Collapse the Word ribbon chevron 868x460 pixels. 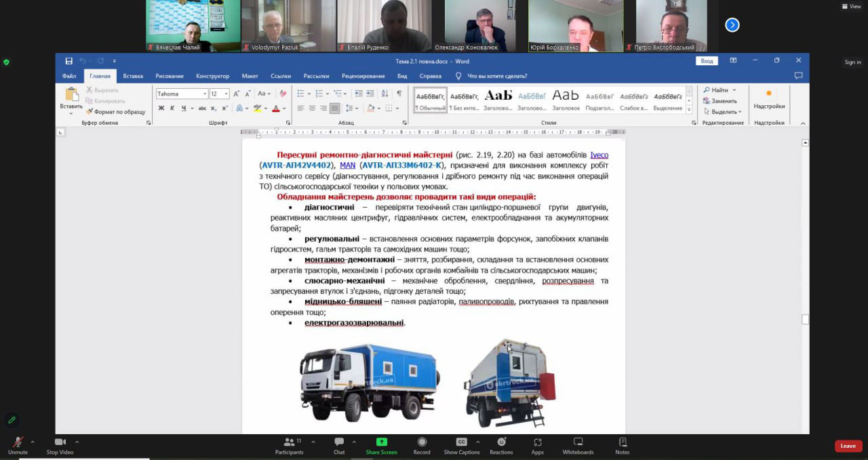click(803, 123)
